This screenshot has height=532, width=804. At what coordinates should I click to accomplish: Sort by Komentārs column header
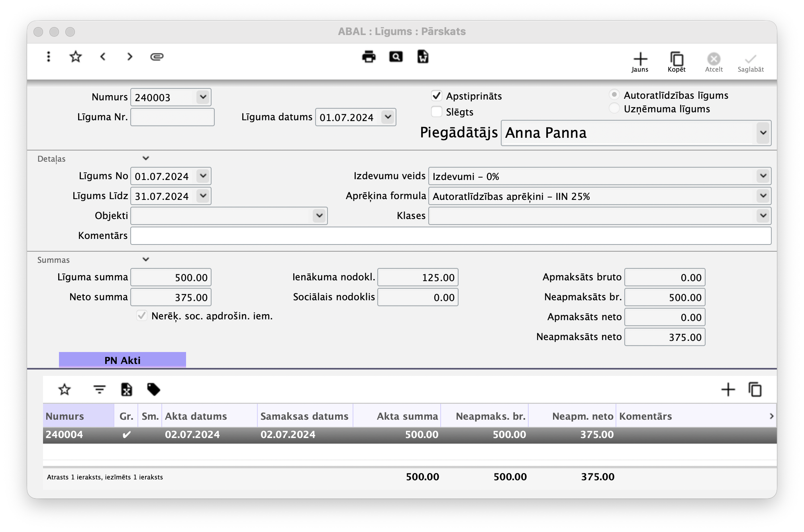tap(691, 416)
